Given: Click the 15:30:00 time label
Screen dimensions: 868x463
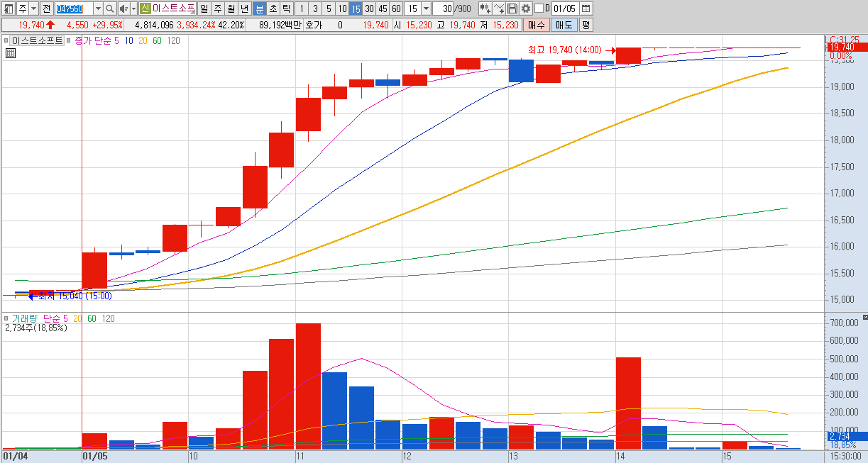Looking at the screenshot, I should (846, 457).
